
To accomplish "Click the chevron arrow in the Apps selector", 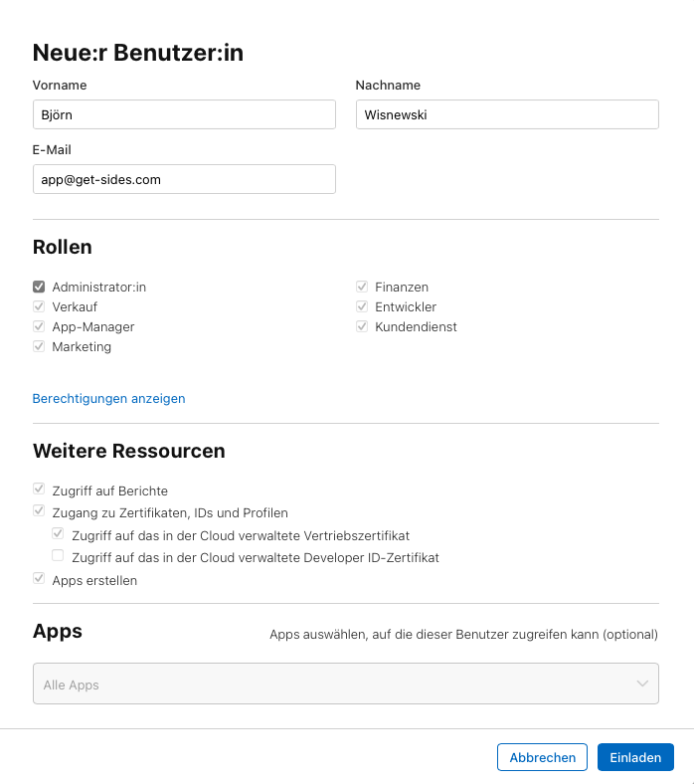I will (x=642, y=684).
